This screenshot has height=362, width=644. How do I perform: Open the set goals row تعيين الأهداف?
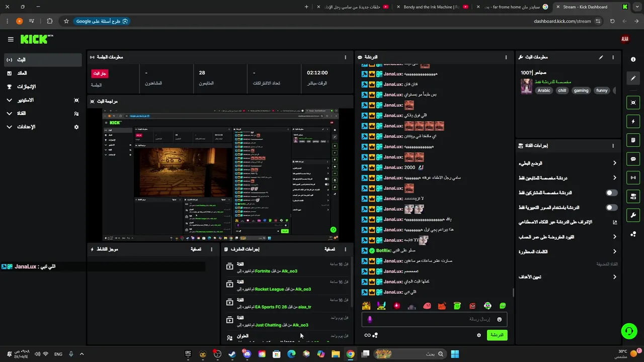568,277
